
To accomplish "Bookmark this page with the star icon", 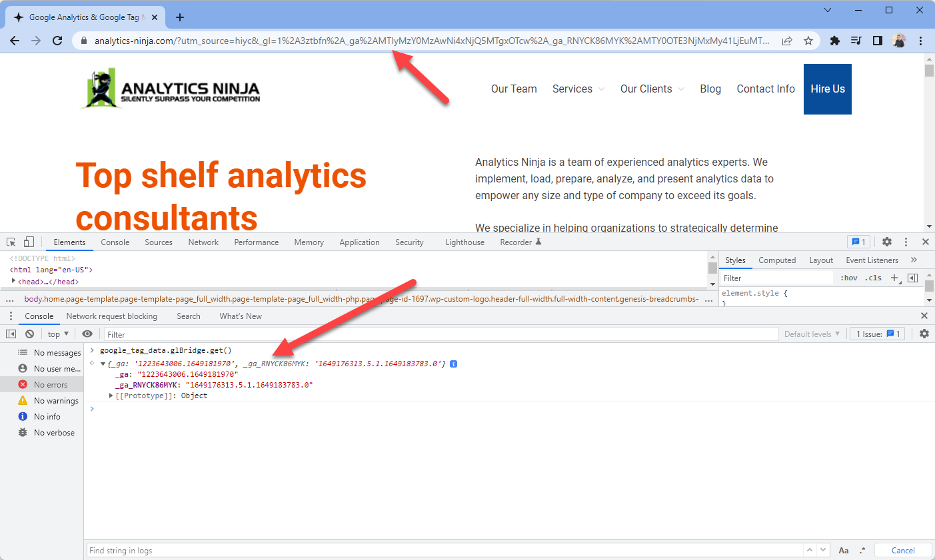I will pos(808,41).
